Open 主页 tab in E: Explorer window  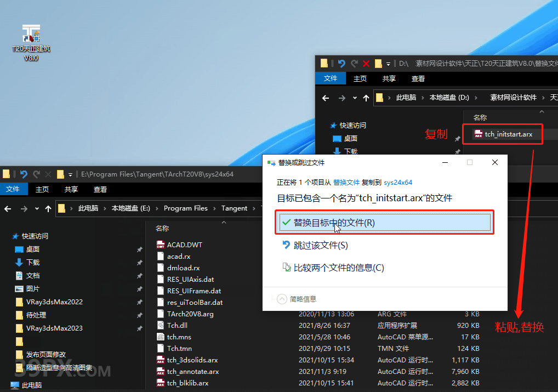(x=42, y=189)
